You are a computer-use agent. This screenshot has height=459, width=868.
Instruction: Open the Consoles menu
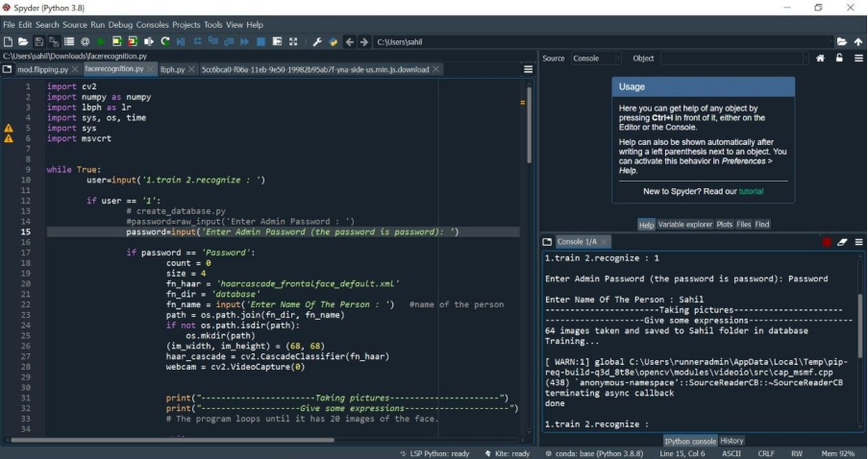[x=152, y=25]
